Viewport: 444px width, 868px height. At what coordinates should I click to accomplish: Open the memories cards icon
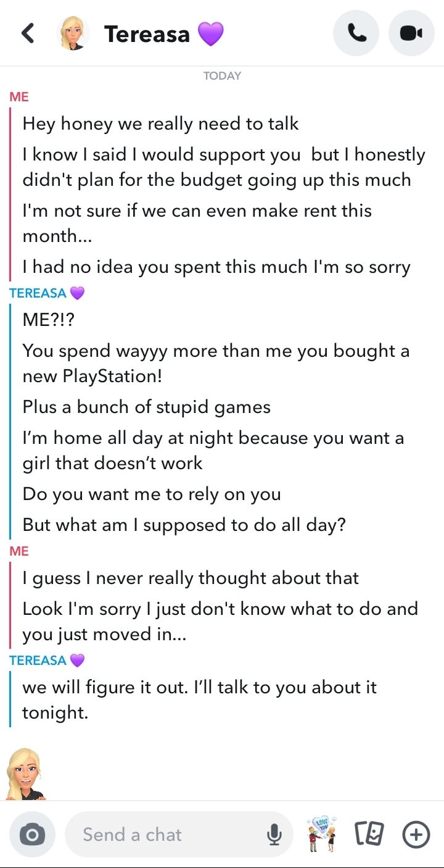click(369, 835)
